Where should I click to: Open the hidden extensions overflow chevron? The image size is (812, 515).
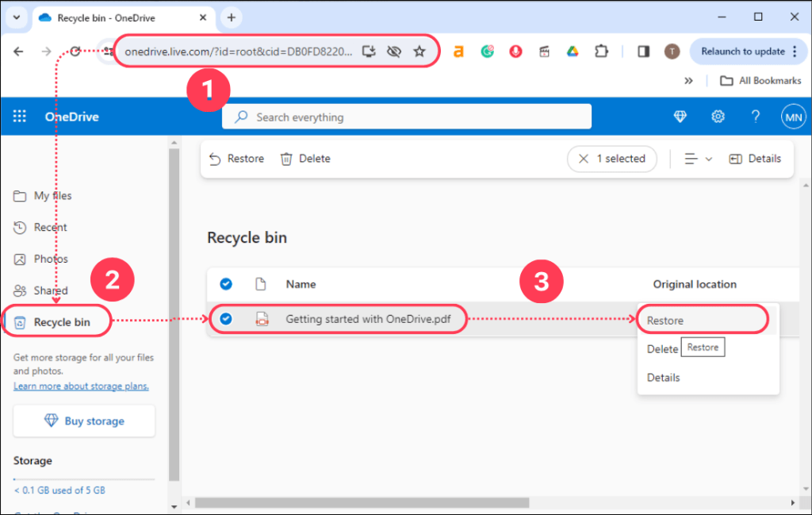(x=689, y=80)
